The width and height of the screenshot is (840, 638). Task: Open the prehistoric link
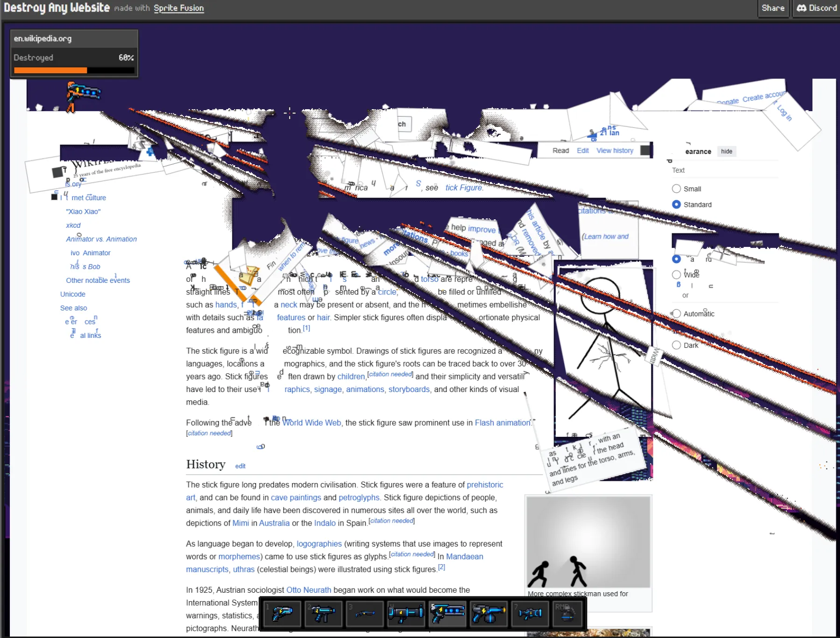click(485, 484)
